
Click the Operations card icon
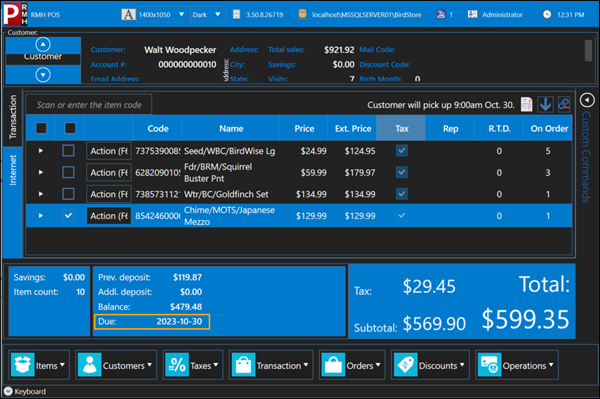pyautogui.click(x=489, y=365)
